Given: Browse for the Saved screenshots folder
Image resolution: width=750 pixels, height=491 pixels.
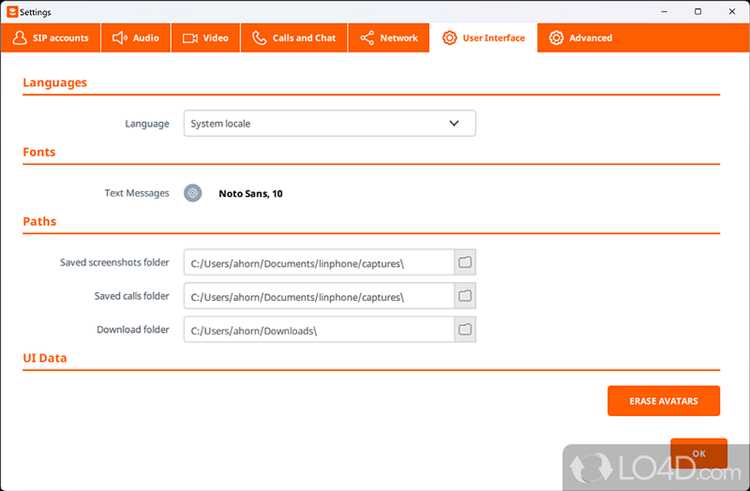Looking at the screenshot, I should pyautogui.click(x=465, y=262).
